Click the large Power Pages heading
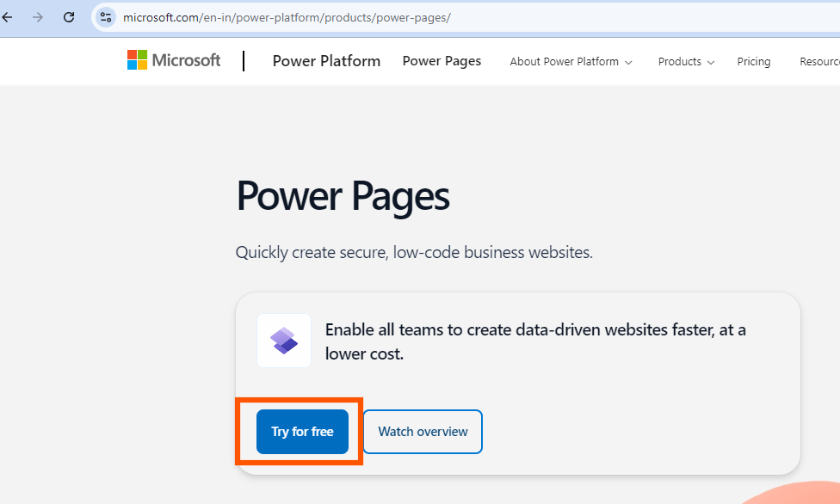Viewport: 840px width, 504px height. click(343, 196)
